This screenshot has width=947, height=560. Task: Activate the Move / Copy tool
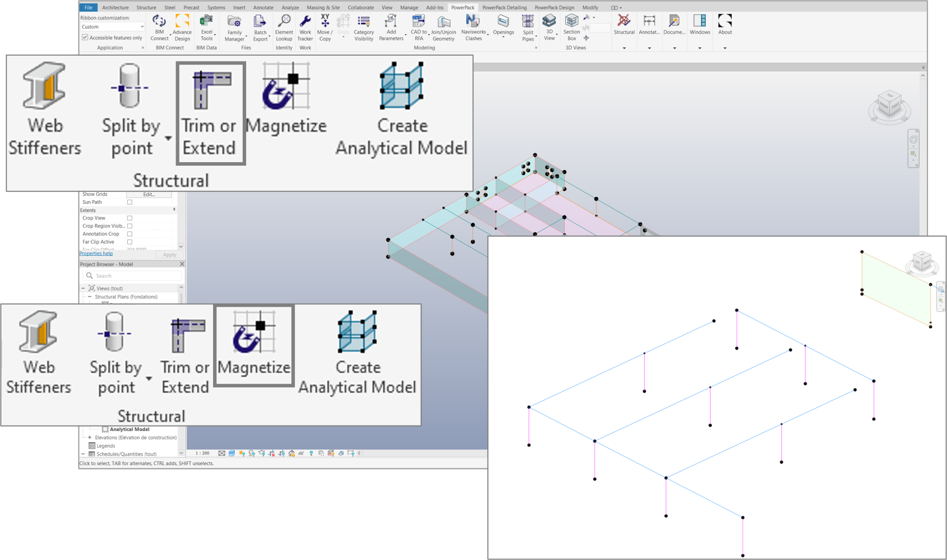325,28
